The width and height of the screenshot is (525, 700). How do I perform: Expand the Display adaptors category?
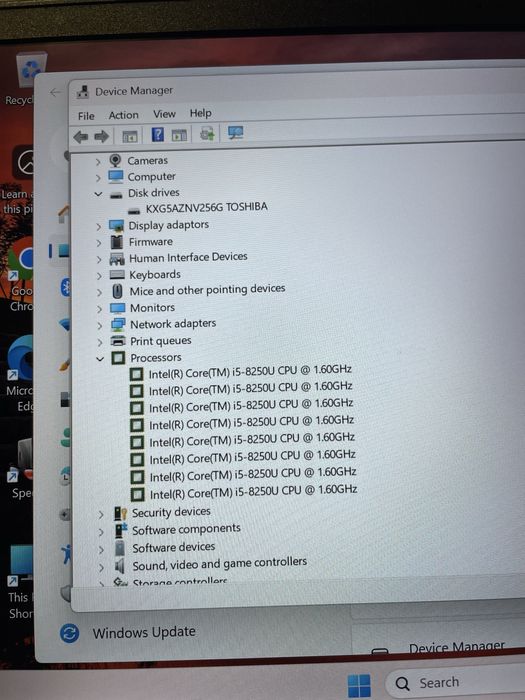99,227
